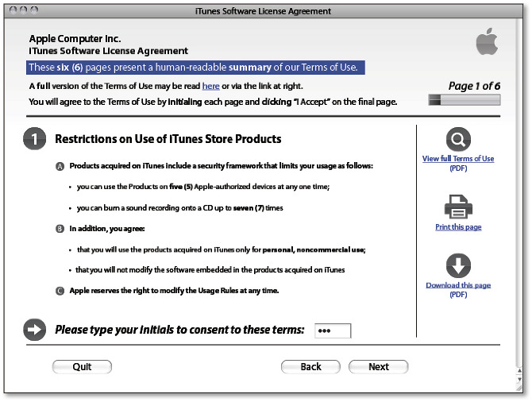Click the page progress bar
Viewport: 532px width, 402px height.
(x=465, y=100)
